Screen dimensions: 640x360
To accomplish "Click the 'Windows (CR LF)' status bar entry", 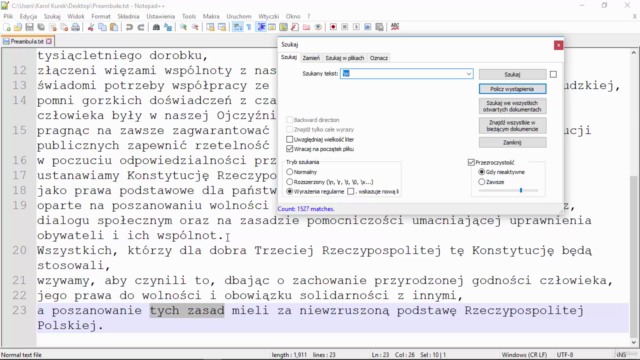I will click(x=524, y=355).
